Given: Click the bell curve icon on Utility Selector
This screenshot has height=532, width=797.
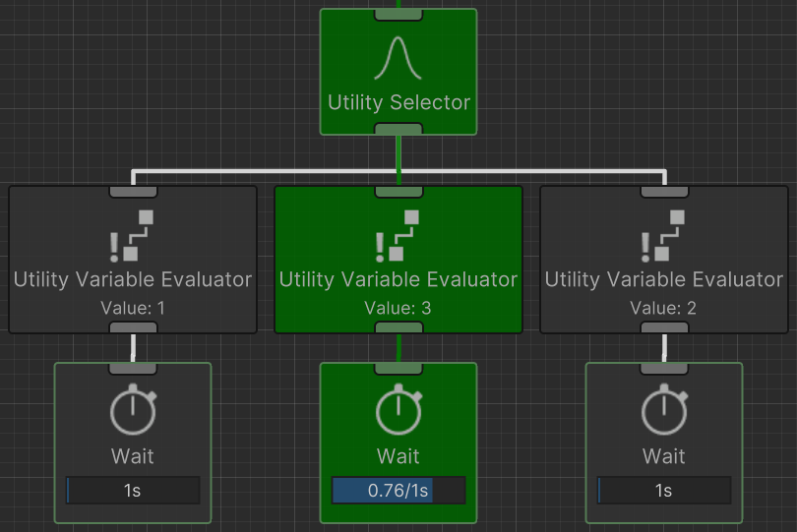Looking at the screenshot, I should (x=398, y=58).
